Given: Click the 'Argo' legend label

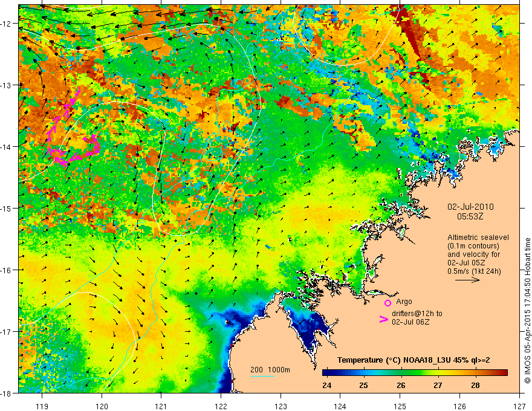Looking at the screenshot, I should tap(404, 302).
